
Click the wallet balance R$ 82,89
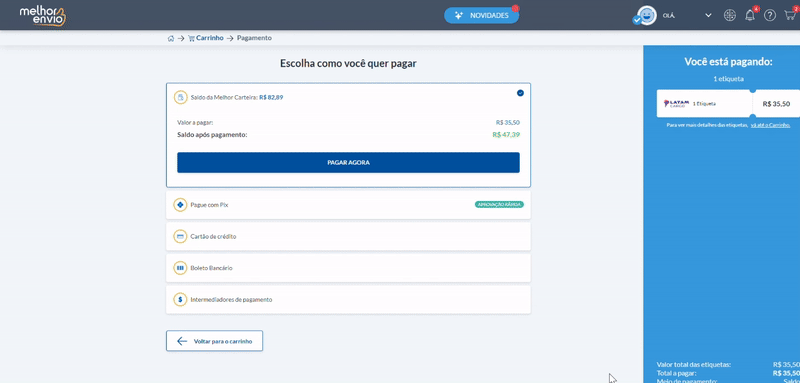coord(271,97)
